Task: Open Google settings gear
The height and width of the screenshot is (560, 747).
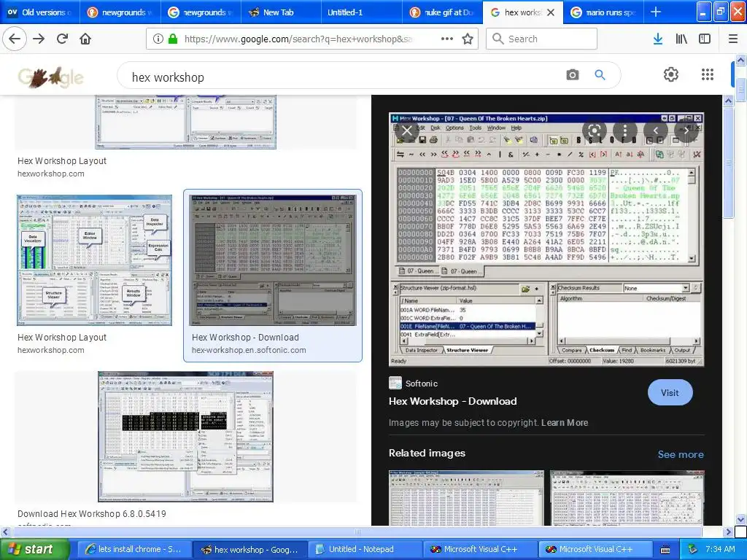Action: click(x=671, y=74)
